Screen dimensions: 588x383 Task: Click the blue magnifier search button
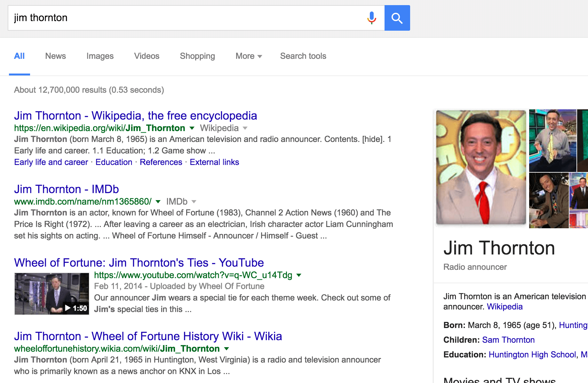[x=397, y=18]
